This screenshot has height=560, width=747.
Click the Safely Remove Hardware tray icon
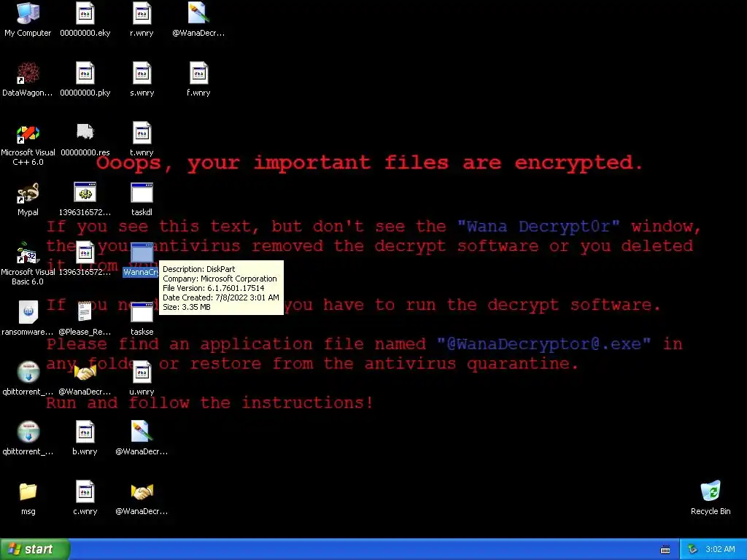(x=693, y=550)
